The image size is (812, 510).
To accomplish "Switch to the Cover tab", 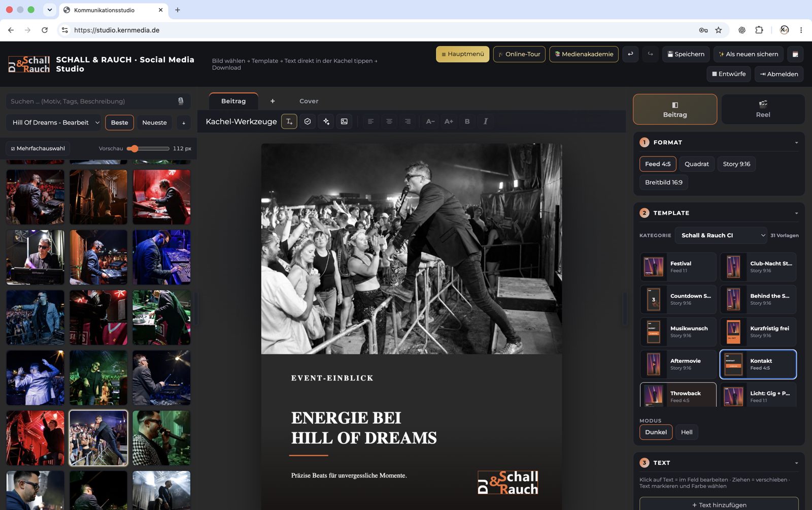I will click(309, 101).
